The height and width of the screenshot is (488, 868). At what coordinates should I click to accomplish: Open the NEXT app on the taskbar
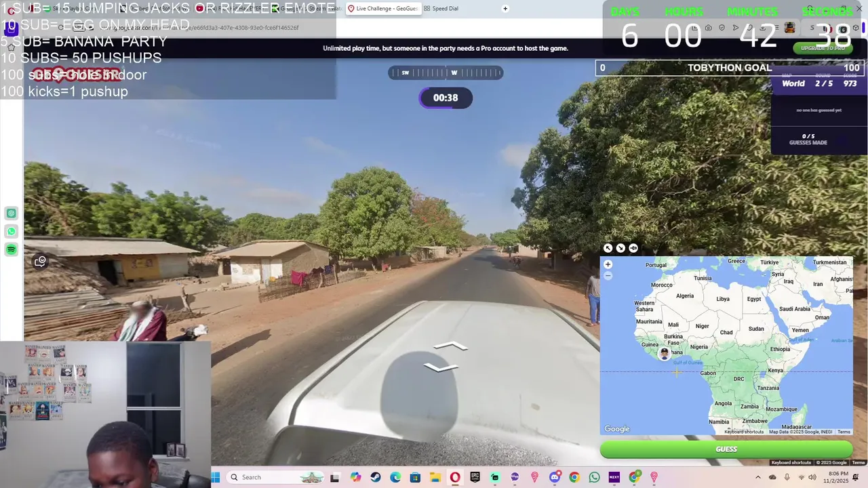614,477
